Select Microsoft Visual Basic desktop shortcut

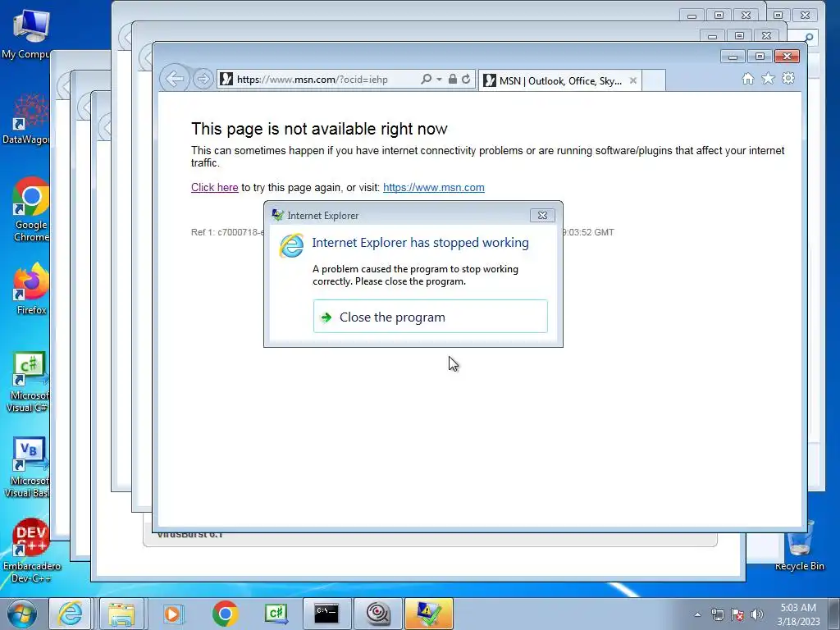click(28, 467)
